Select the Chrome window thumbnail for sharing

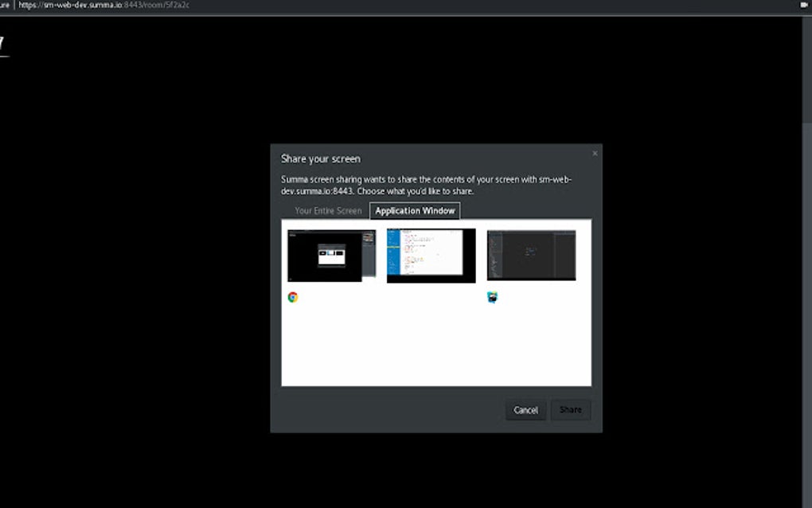click(x=330, y=256)
